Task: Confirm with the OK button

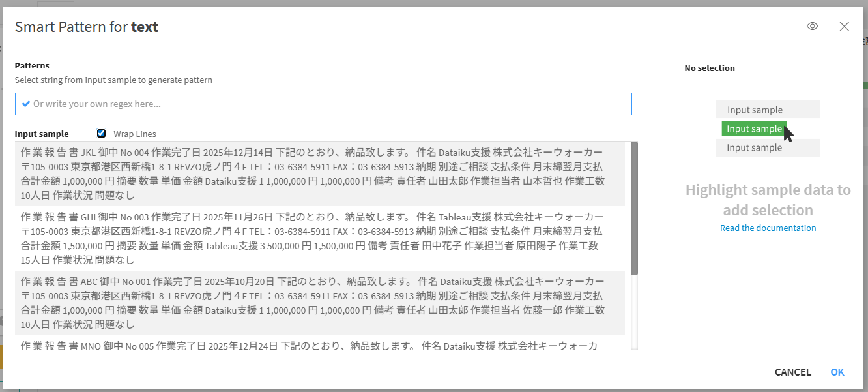Action: (x=837, y=372)
